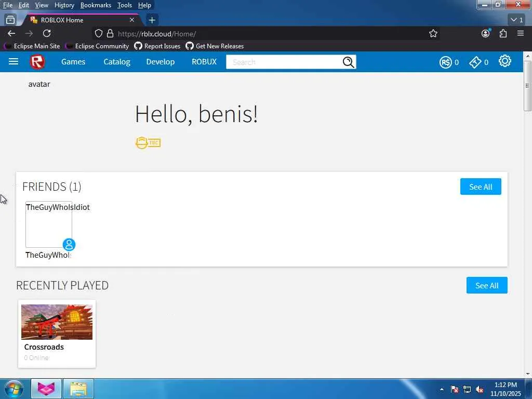Click See All for Friends
This screenshot has height=399, width=532.
[x=481, y=187]
